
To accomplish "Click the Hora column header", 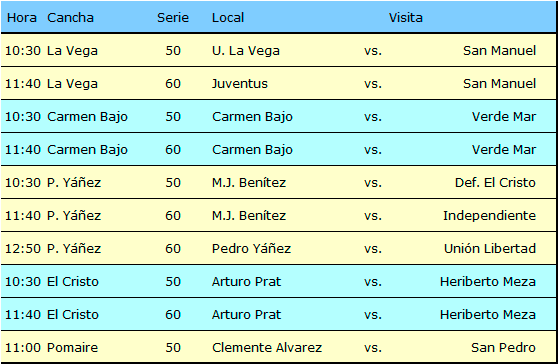I will coord(22,17).
